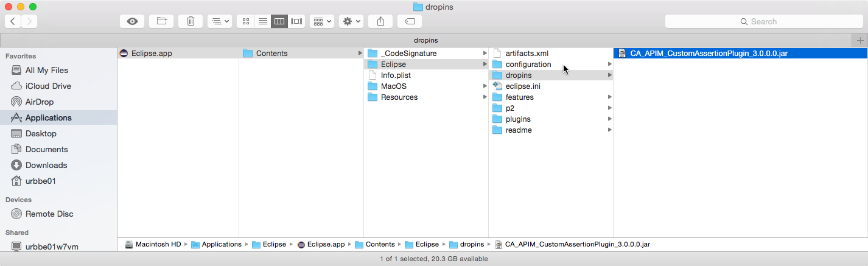Image resolution: width=868 pixels, height=266 pixels.
Task: Expand features folder arrow
Action: pos(609,97)
